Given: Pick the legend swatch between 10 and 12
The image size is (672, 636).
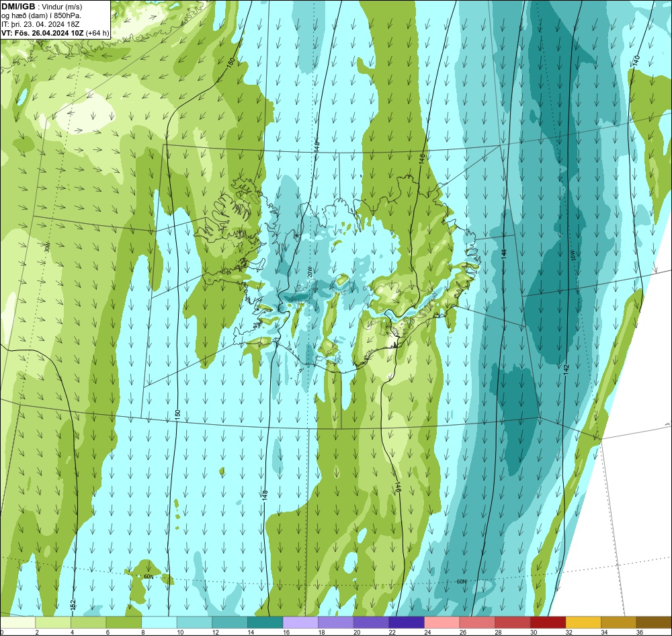Looking at the screenshot, I should pyautogui.click(x=195, y=623).
